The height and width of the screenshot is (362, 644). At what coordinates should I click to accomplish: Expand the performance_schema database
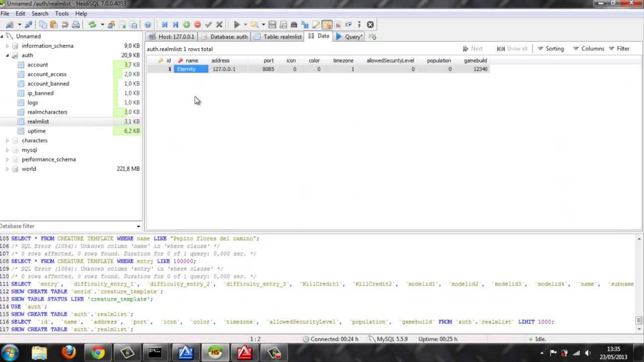(8, 159)
